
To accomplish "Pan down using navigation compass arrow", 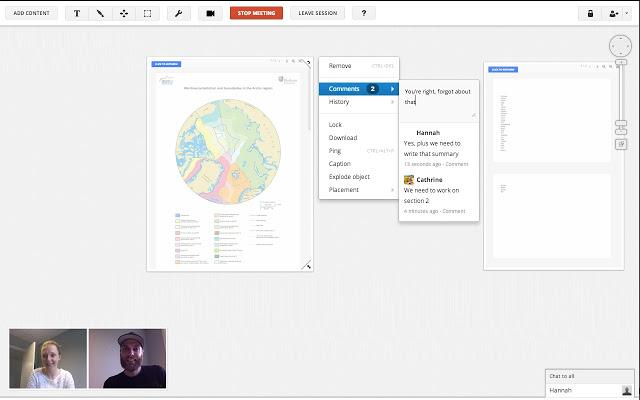I will (x=620, y=53).
